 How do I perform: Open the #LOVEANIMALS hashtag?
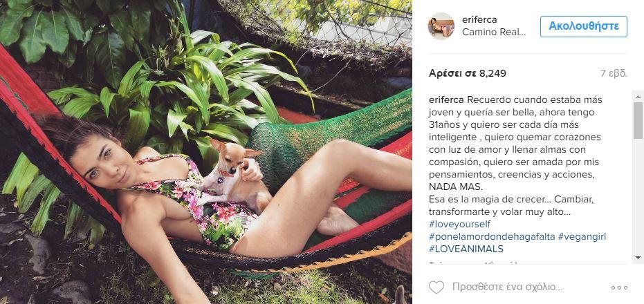[466, 249]
